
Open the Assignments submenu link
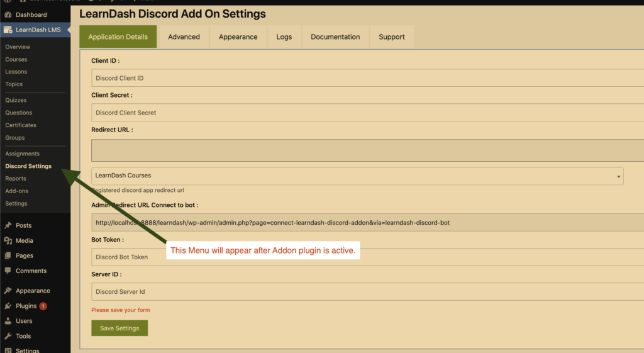[22, 154]
